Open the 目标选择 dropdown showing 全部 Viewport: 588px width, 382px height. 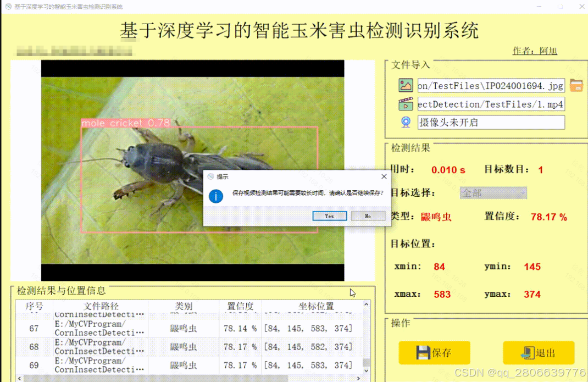pos(493,193)
